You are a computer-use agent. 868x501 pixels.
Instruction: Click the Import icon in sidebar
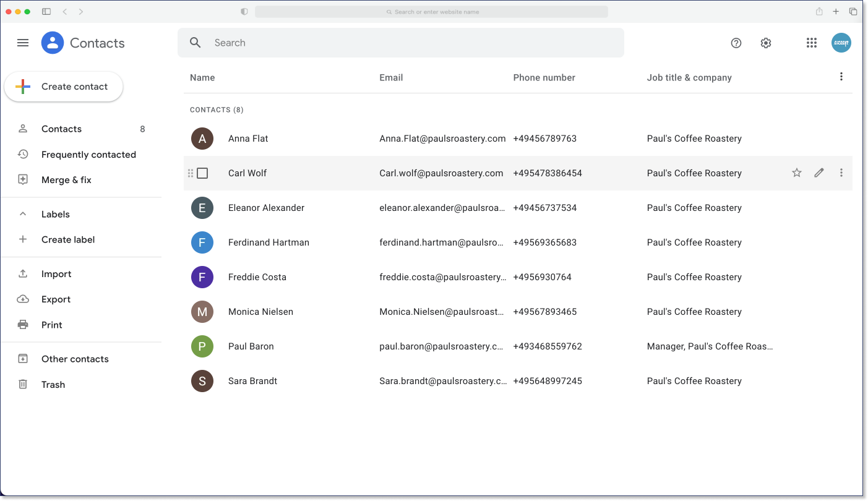pos(23,273)
